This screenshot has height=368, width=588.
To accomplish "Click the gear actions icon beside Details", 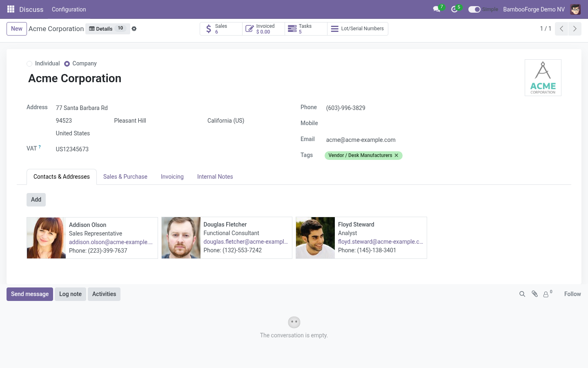I will point(134,29).
